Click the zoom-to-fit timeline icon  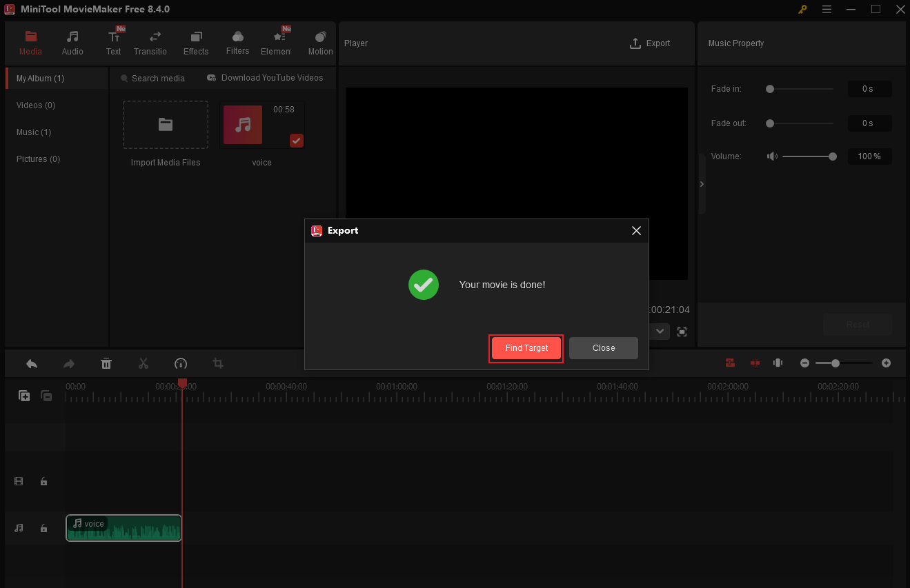click(x=778, y=363)
